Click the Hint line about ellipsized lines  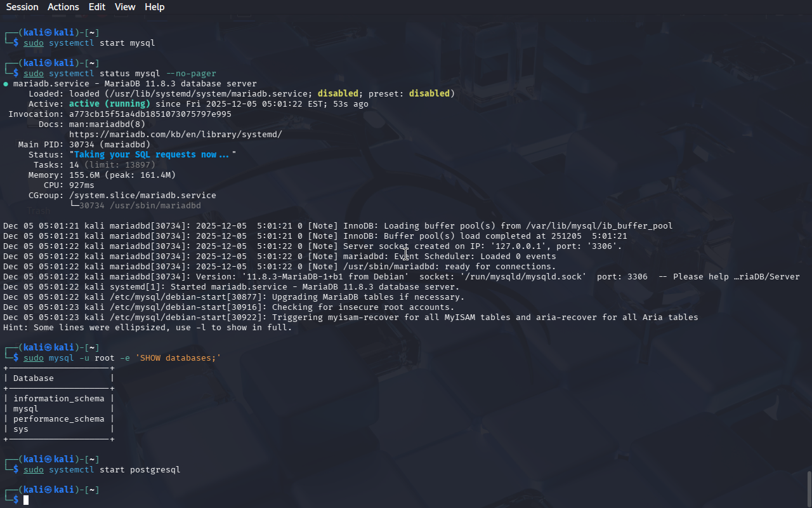[147, 328]
